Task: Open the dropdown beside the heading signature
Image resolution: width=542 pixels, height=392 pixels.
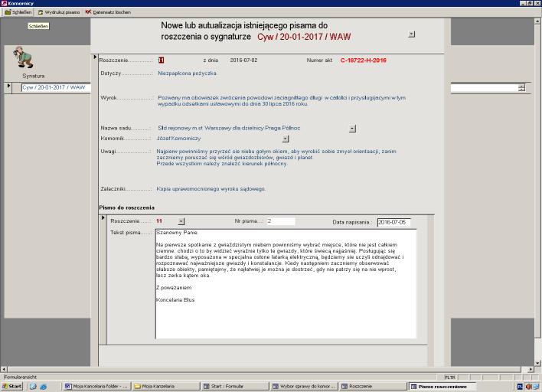Action: coord(411,34)
